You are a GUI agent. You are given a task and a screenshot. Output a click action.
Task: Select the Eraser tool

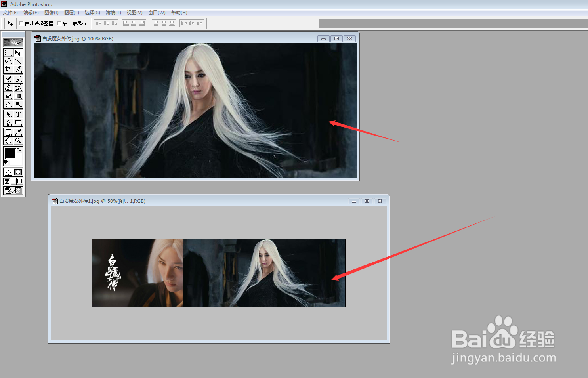pos(8,96)
